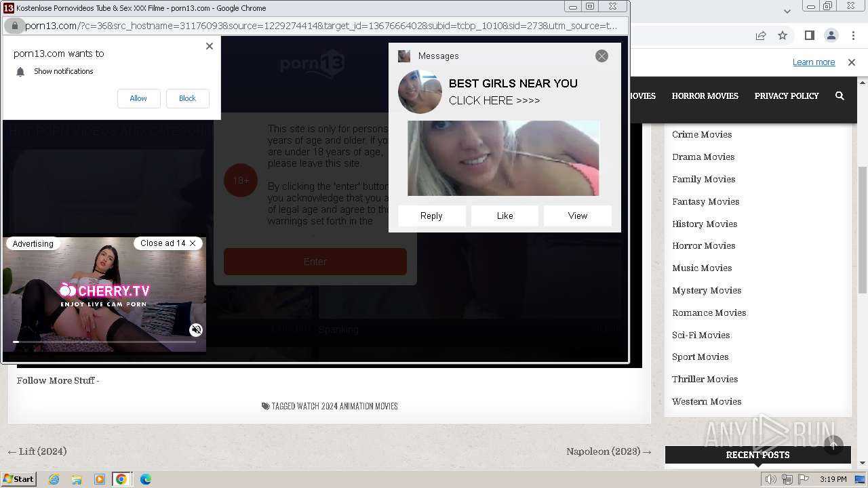Viewport: 868px width, 488px height.
Task: Open the Sport Movies category
Action: click(x=700, y=357)
